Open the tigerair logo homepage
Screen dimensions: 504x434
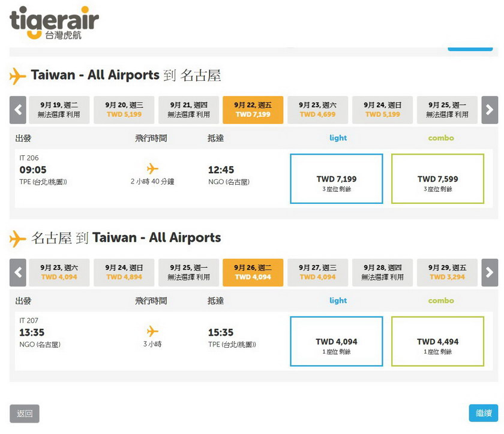[54, 23]
